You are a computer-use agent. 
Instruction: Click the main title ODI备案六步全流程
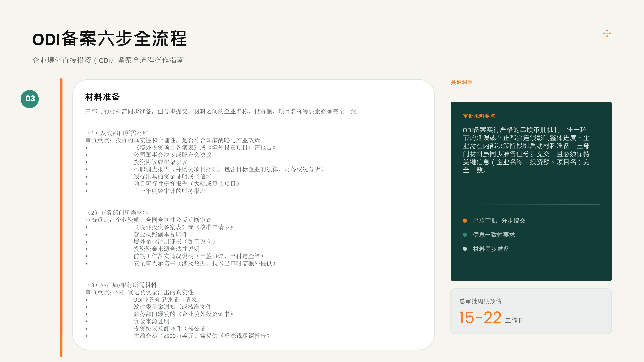click(110, 39)
